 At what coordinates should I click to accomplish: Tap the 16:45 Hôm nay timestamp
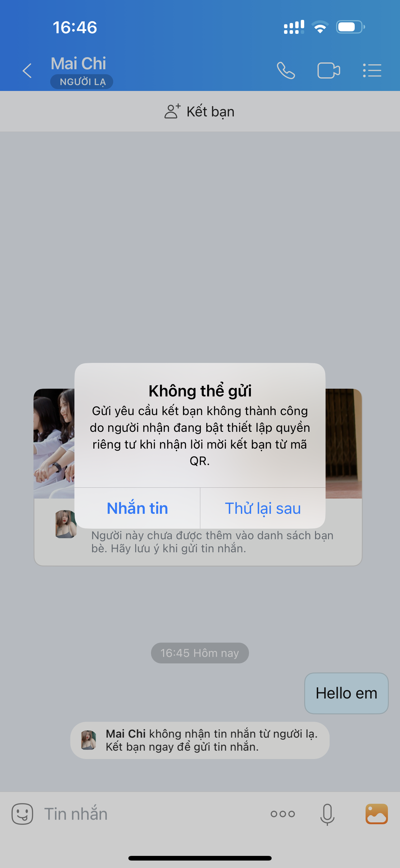tap(200, 653)
